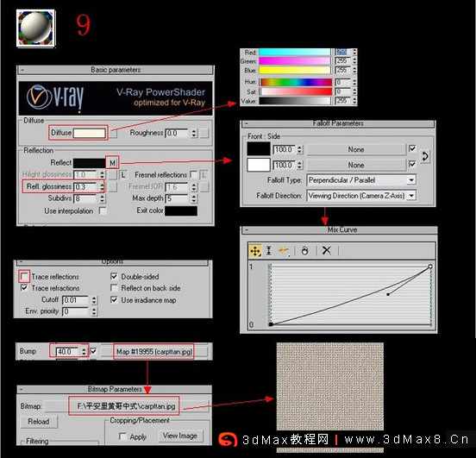Click the Reflect map button labeled M

112,163
